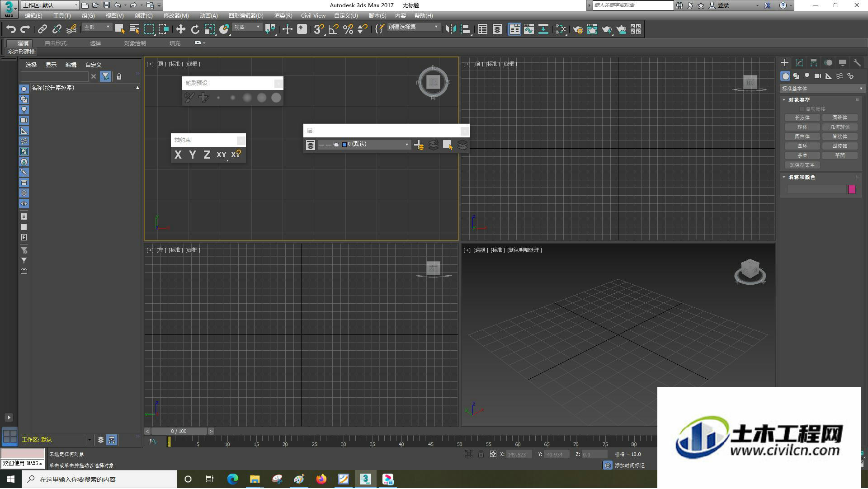Toggle 3D Snaps in main toolbar
This screenshot has width=868, height=489.
319,29
